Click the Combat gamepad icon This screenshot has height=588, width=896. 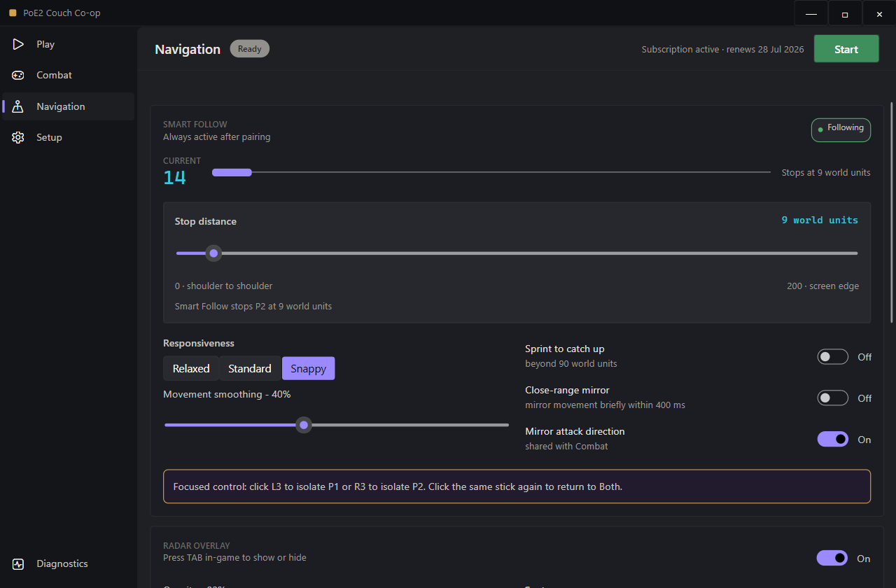click(18, 75)
